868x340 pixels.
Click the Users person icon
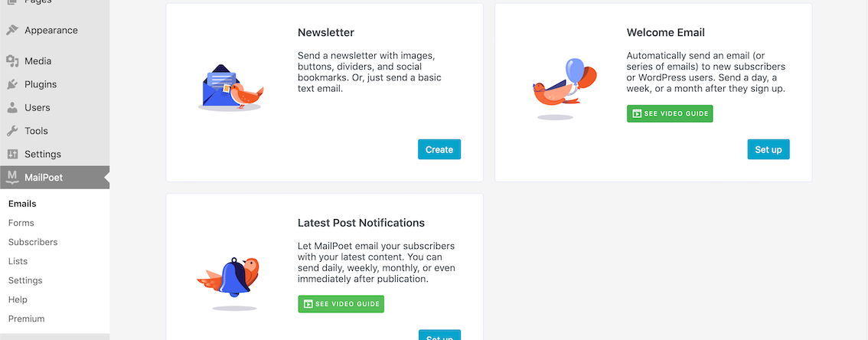coord(12,108)
